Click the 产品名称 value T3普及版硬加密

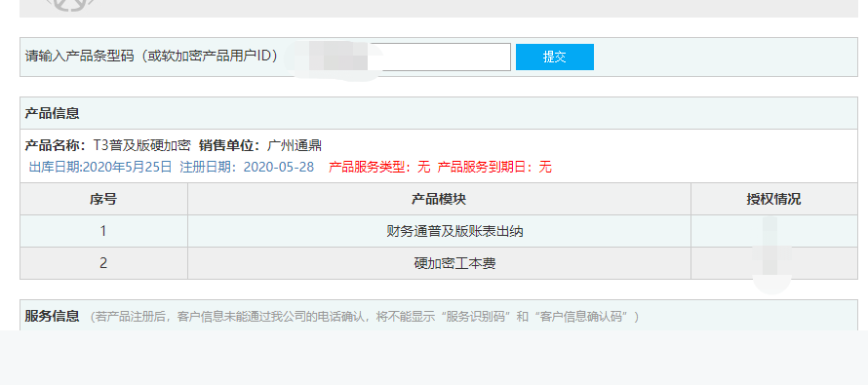(141, 145)
